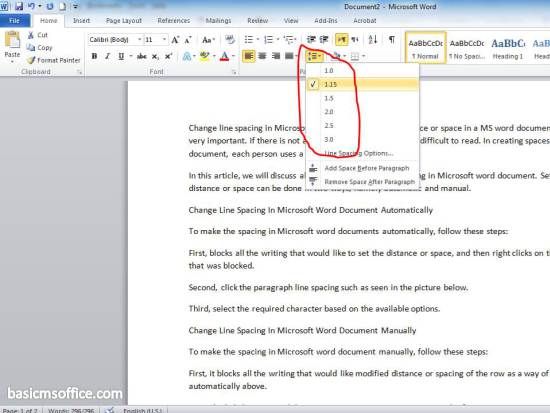Image resolution: width=550 pixels, height=413 pixels.
Task: Apply subscript formatting
Action: 155,56
